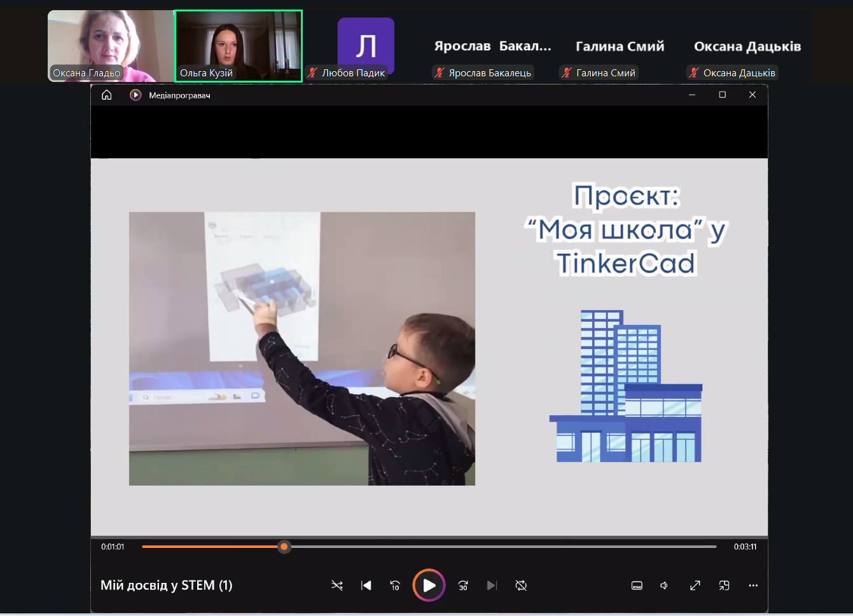This screenshot has width=853, height=616.
Task: Skip back 10 seconds
Action: 395,585
